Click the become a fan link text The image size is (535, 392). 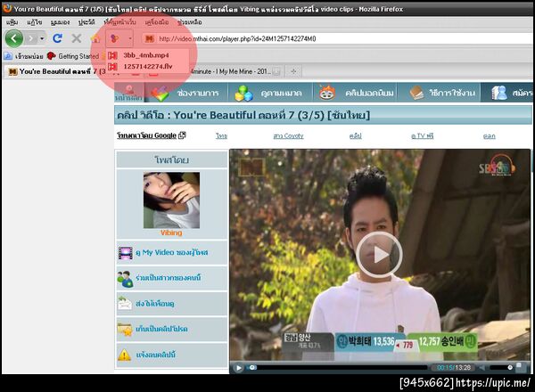(x=169, y=278)
